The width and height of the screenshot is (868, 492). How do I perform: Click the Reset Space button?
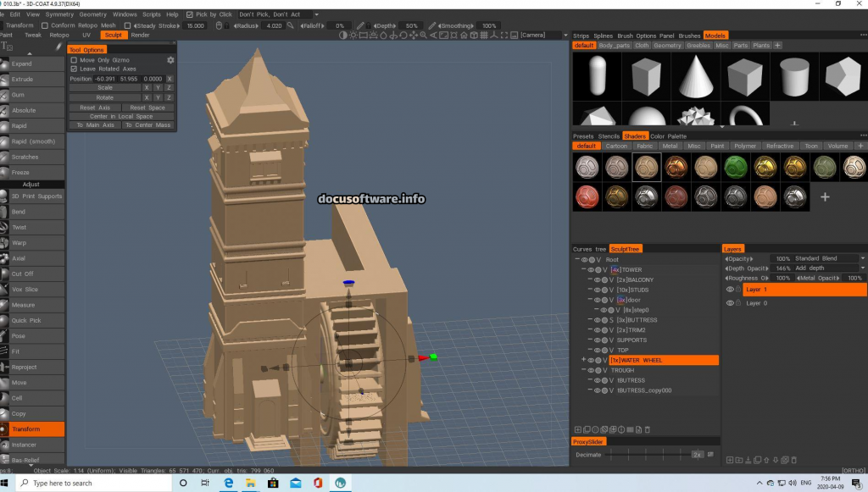coord(147,108)
